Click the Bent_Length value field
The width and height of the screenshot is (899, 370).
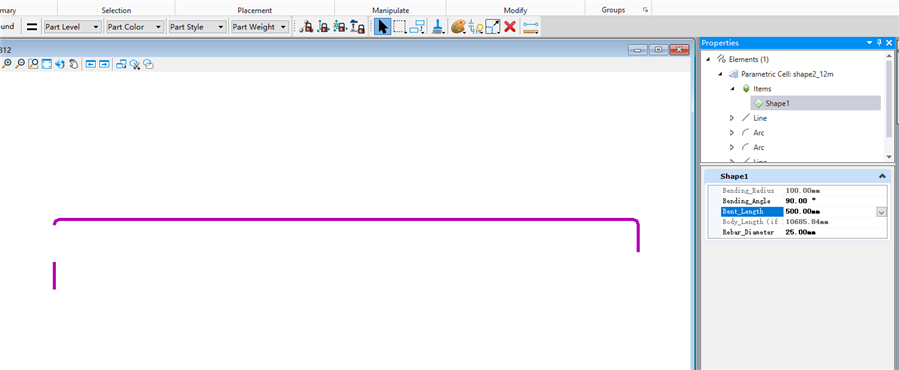[x=829, y=212]
